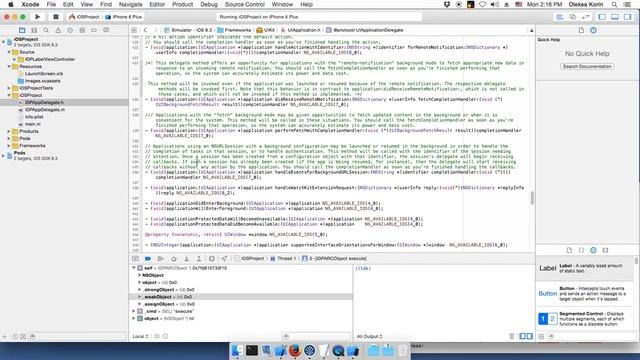The width and height of the screenshot is (640, 360).
Task: Open the test navigator diamond icon
Action: 70,30
